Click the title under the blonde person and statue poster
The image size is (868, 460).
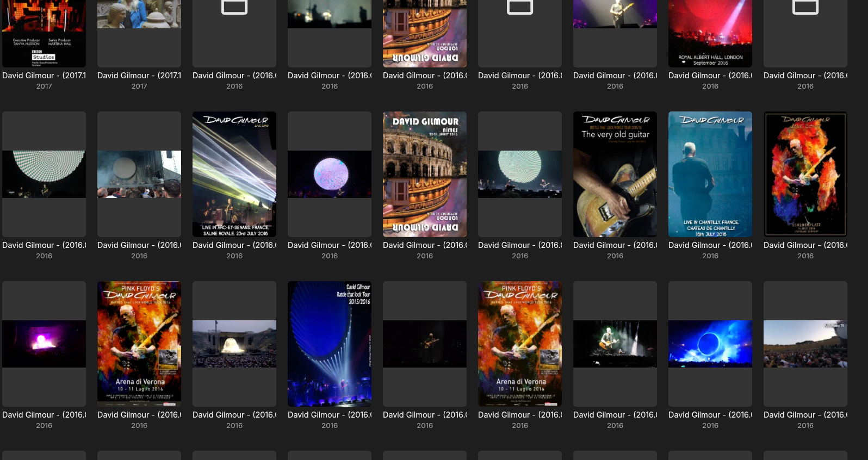click(x=139, y=76)
